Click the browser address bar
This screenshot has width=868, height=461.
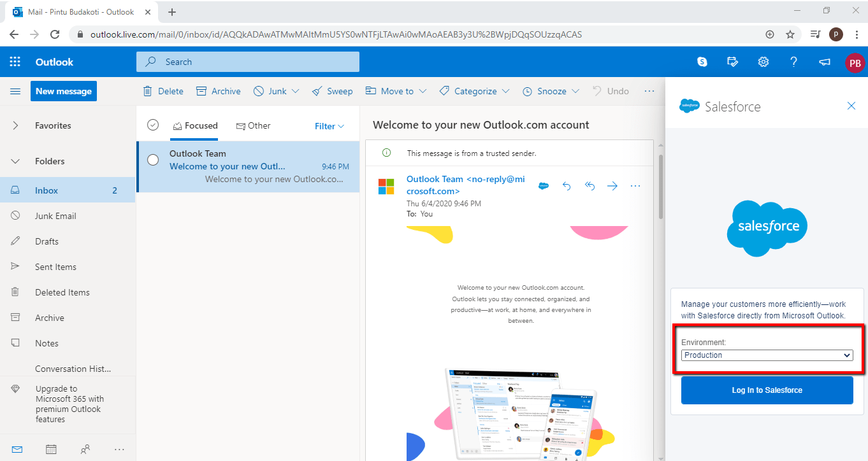click(x=421, y=34)
